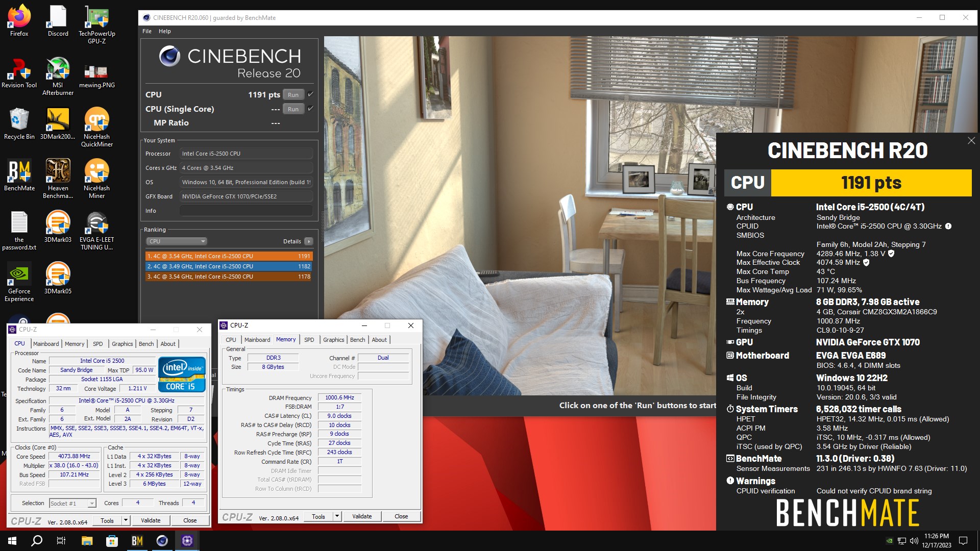The width and height of the screenshot is (980, 551).
Task: Open Revision Tool desktop icon
Action: (x=19, y=73)
